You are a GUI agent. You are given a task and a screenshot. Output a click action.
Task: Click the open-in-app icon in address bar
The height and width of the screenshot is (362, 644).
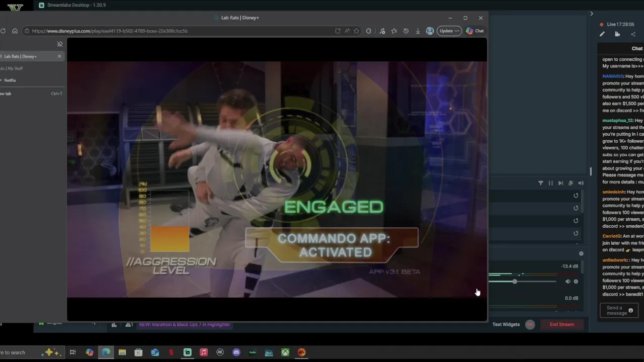pos(338,31)
